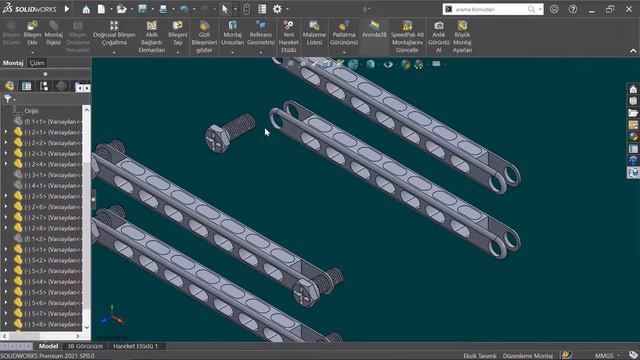The width and height of the screenshot is (640, 360).
Task: Click Malzeme Listesi tool
Action: pyautogui.click(x=314, y=33)
